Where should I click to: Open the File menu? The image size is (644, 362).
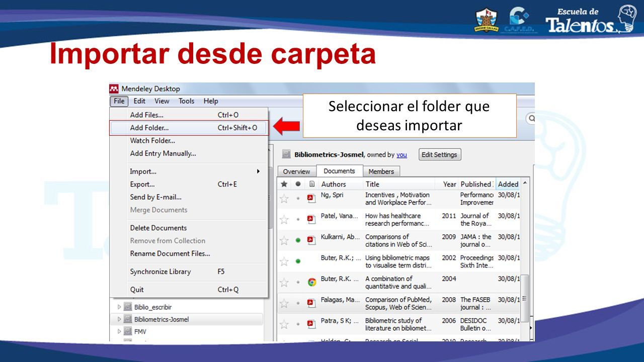point(119,101)
